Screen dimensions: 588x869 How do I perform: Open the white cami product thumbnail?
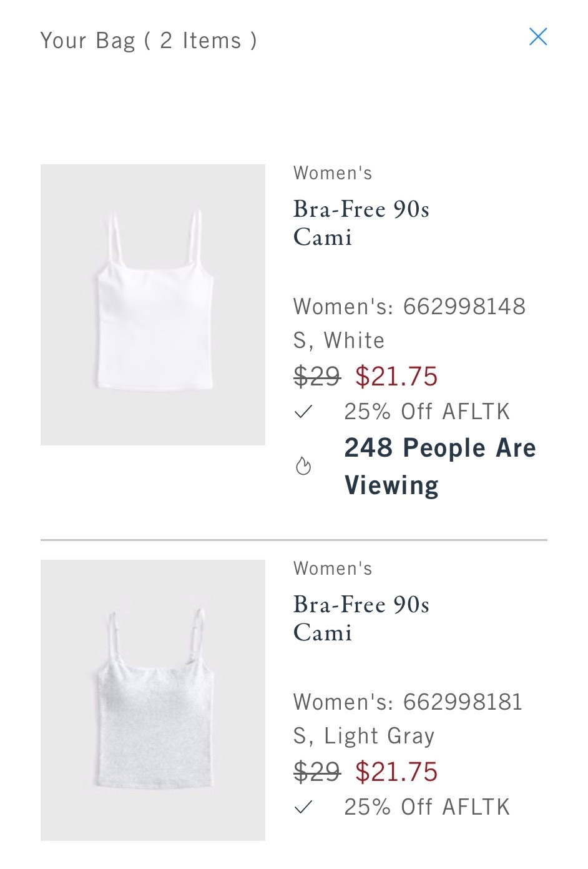(153, 305)
